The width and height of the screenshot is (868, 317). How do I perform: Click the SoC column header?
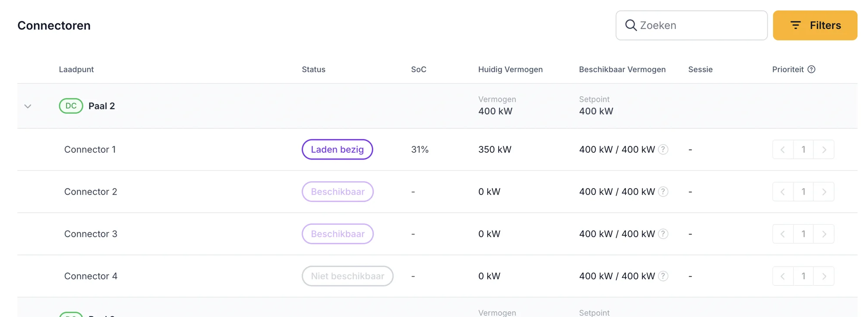click(419, 69)
